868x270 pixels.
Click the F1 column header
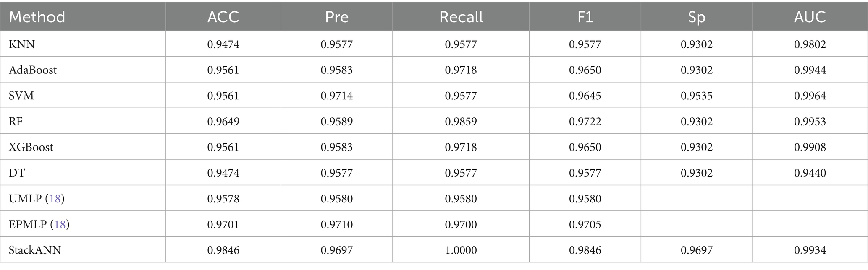(x=585, y=17)
